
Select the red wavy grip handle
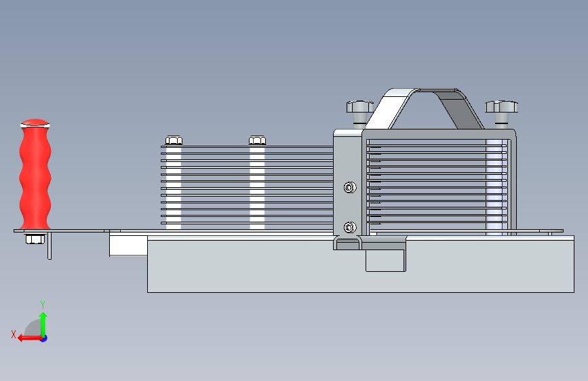pyautogui.click(x=35, y=175)
